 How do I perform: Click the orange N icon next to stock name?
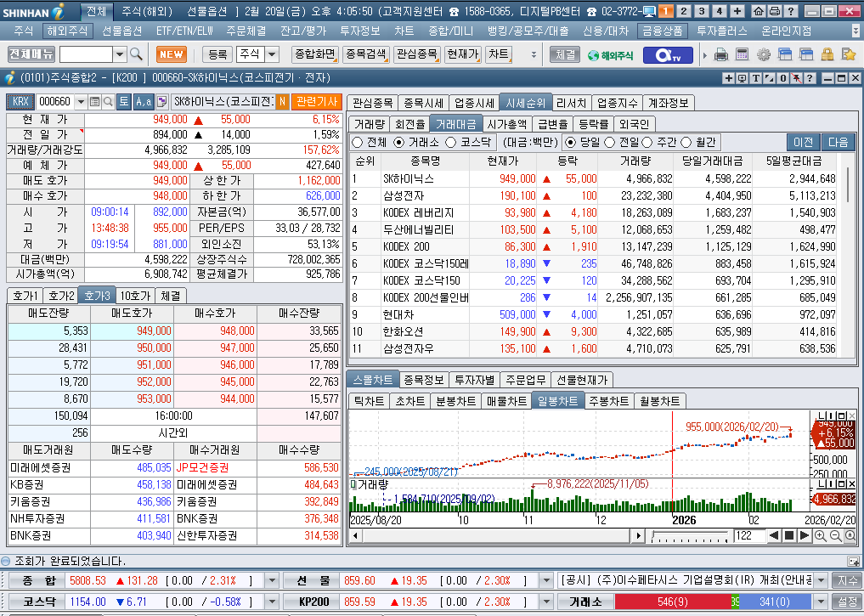click(x=282, y=101)
